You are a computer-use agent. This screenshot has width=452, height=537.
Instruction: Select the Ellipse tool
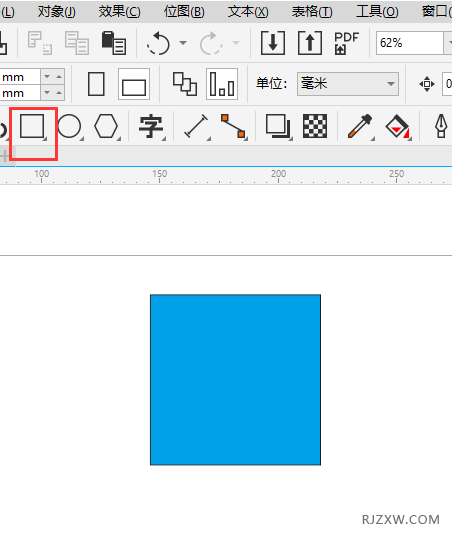tap(70, 126)
